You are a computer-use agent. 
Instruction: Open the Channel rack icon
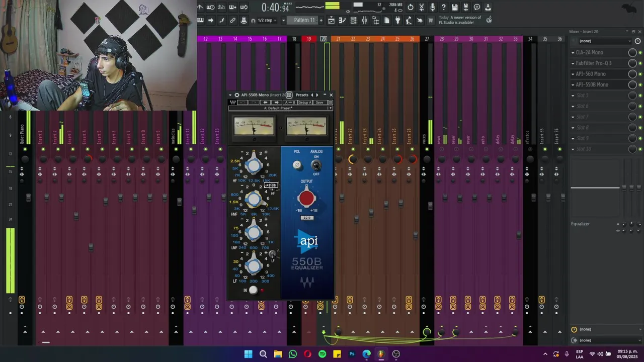click(x=353, y=20)
